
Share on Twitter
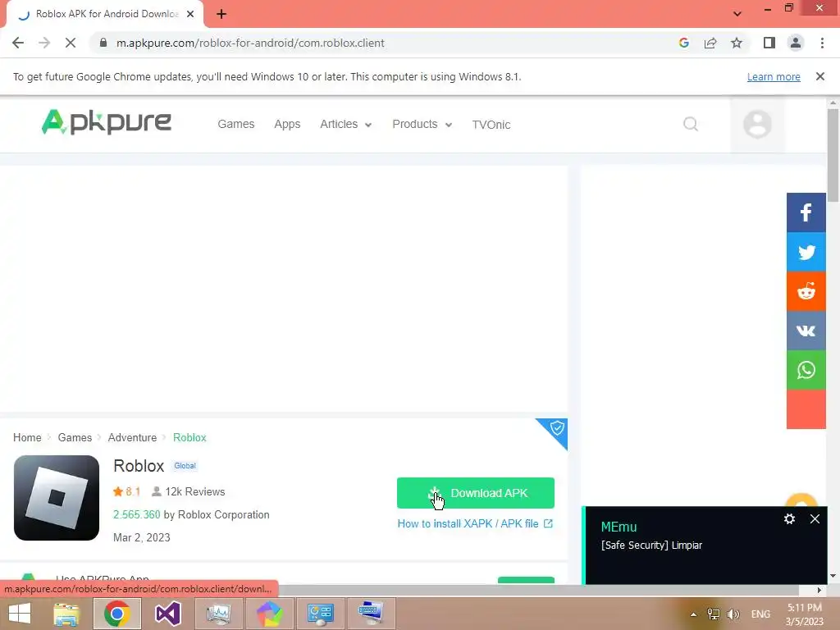[x=806, y=252]
